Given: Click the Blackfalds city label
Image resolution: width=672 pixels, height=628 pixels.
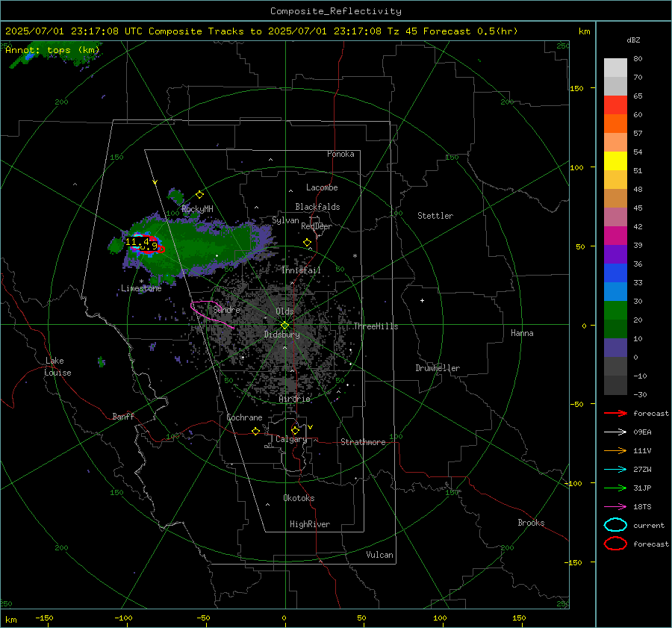Looking at the screenshot, I should 317,207.
